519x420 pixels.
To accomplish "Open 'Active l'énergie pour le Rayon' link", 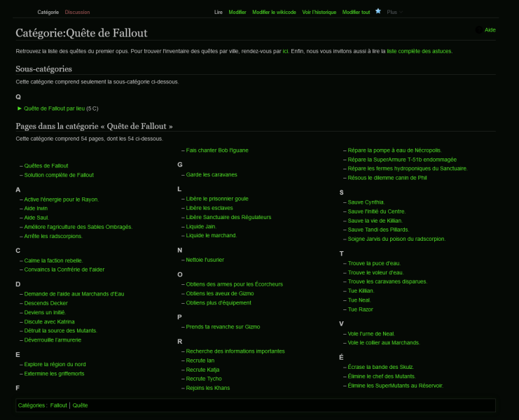I will pos(61,199).
